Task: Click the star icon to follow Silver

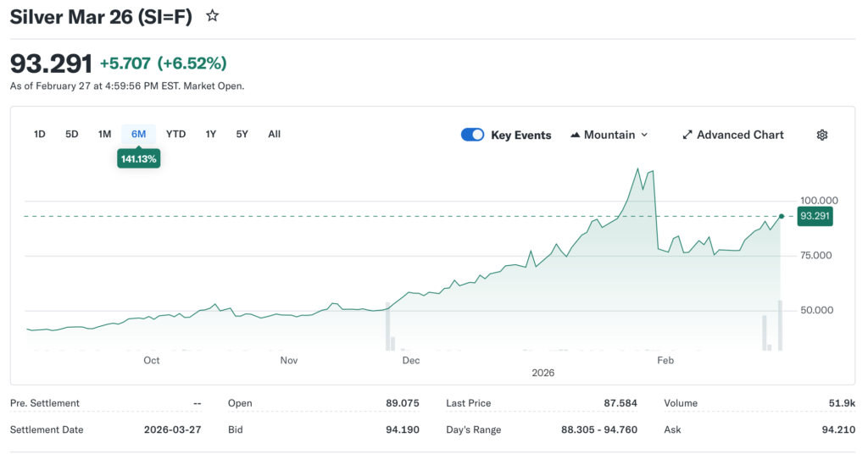Action: coord(213,15)
